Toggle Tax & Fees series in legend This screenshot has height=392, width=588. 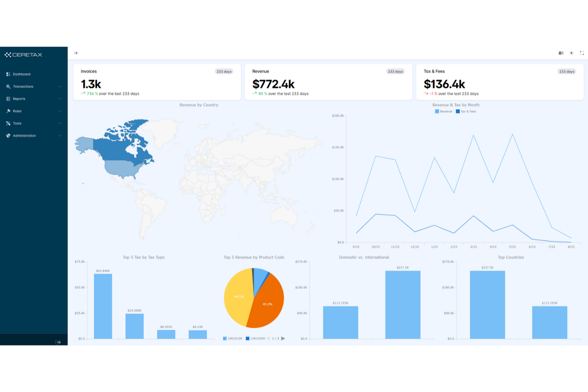tap(466, 112)
